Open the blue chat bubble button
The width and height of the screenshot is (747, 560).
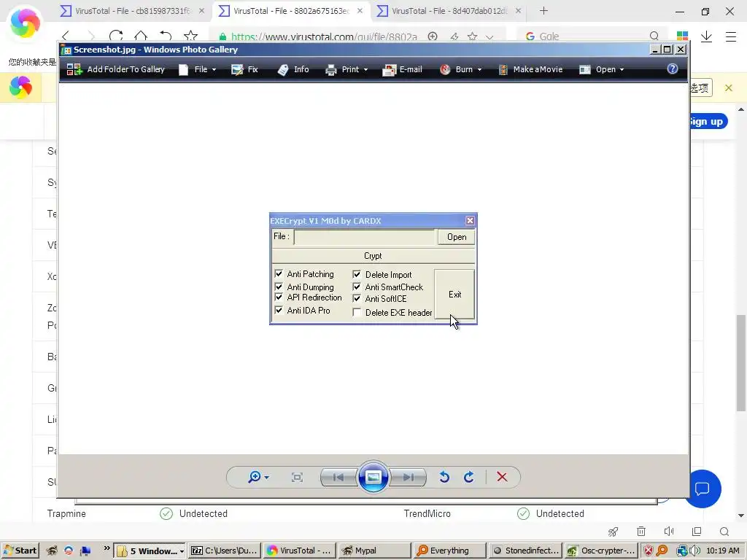coord(703,489)
